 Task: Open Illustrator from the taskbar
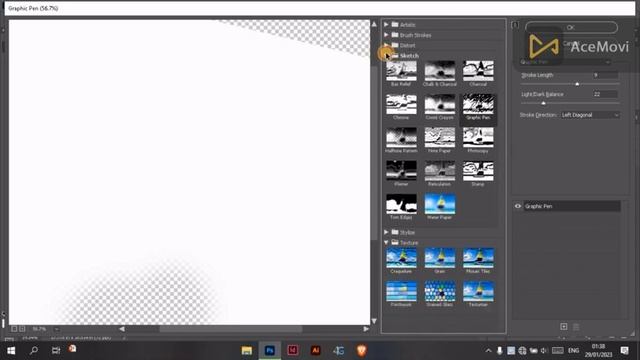316,351
